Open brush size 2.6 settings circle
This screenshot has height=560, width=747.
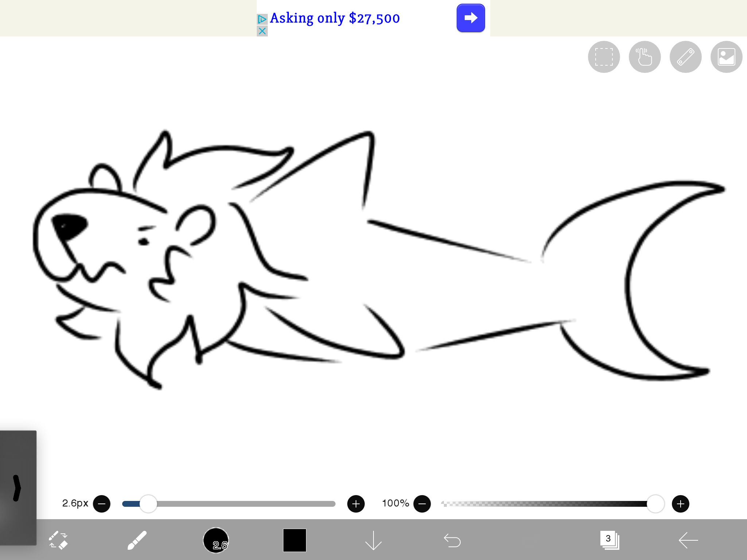tap(216, 540)
